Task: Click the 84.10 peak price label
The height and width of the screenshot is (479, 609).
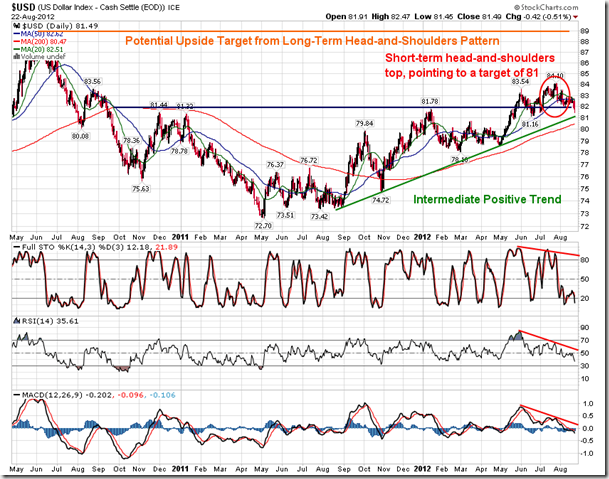Action: pyautogui.click(x=556, y=76)
